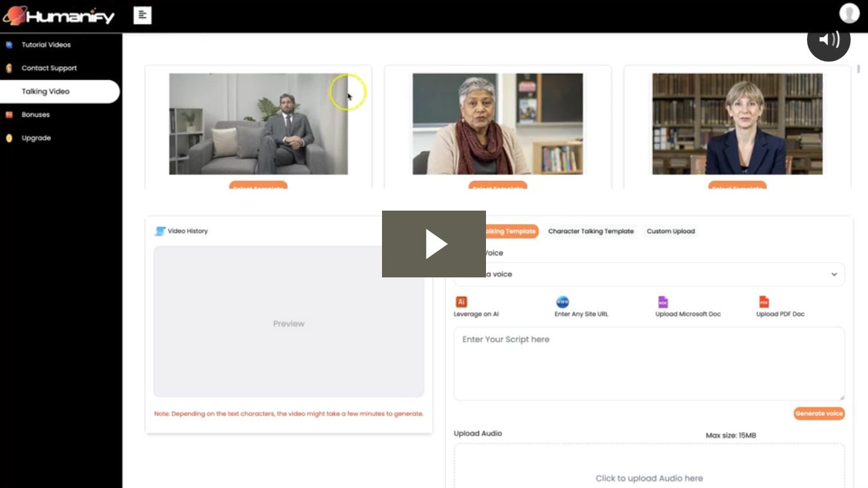Image resolution: width=868 pixels, height=488 pixels.
Task: Click the Leverage on AI icon
Action: coord(461,302)
